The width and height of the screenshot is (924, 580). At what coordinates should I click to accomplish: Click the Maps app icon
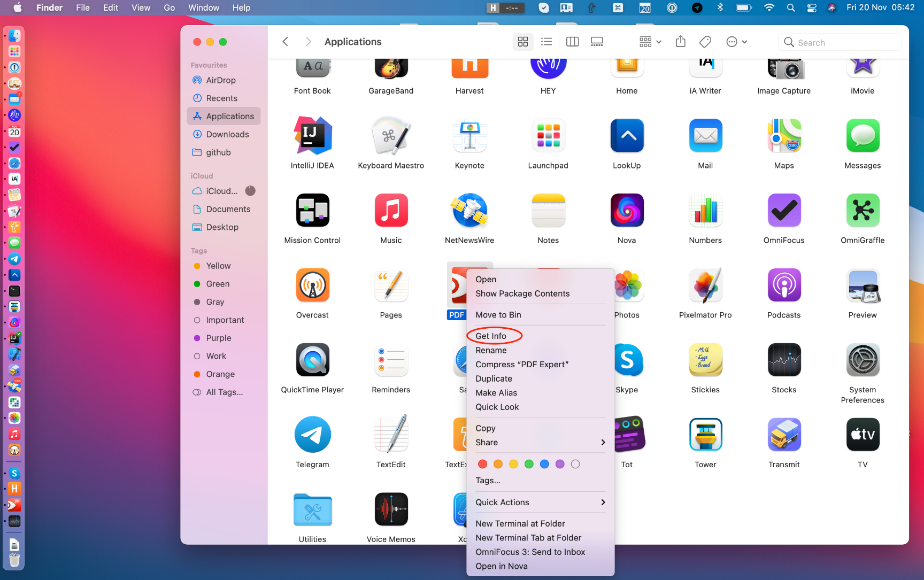pyautogui.click(x=784, y=136)
